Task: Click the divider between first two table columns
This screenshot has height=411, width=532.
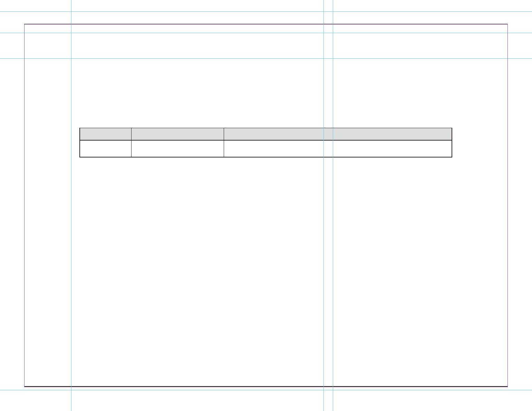Action: pyautogui.click(x=131, y=142)
